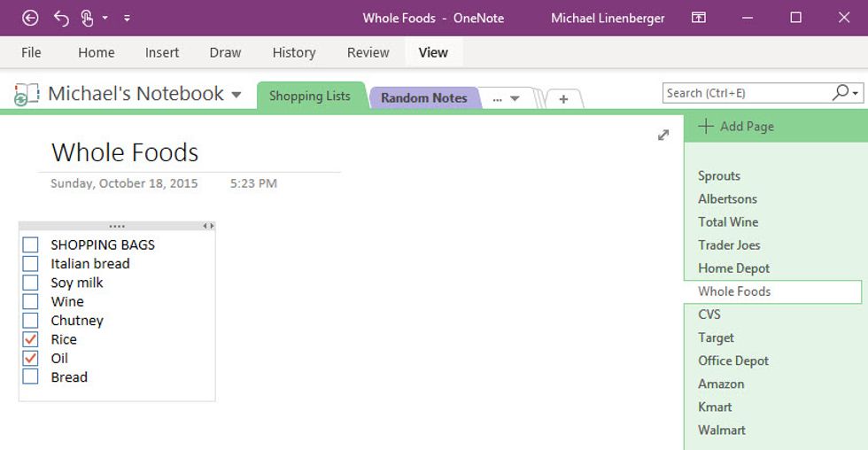
Task: Click the Undo icon in title bar
Action: [61, 18]
